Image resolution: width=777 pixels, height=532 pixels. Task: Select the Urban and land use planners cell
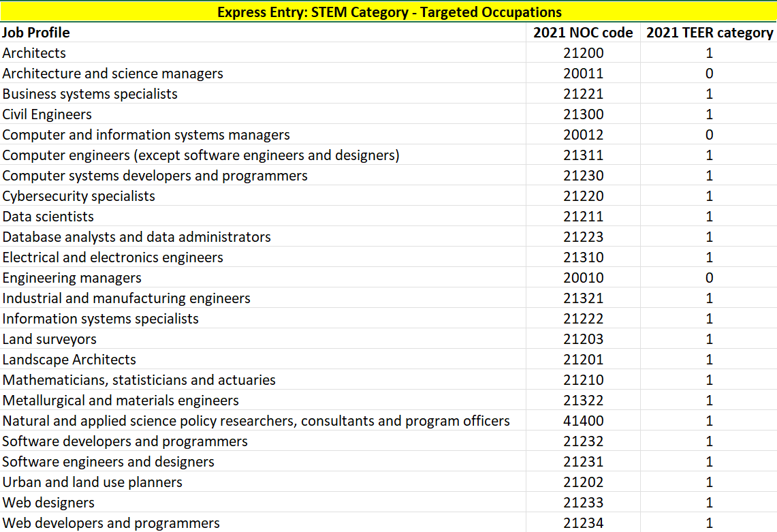click(93, 482)
